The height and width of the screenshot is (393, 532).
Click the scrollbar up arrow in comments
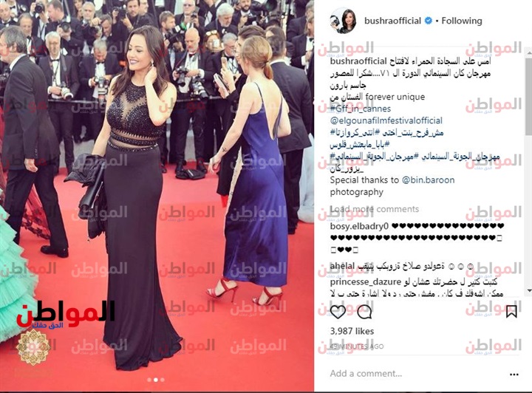(528, 52)
